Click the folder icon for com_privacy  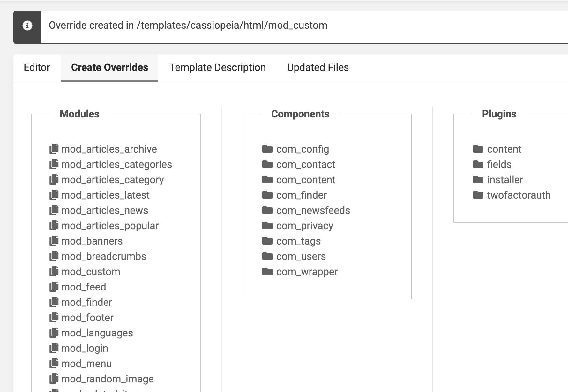click(x=267, y=225)
